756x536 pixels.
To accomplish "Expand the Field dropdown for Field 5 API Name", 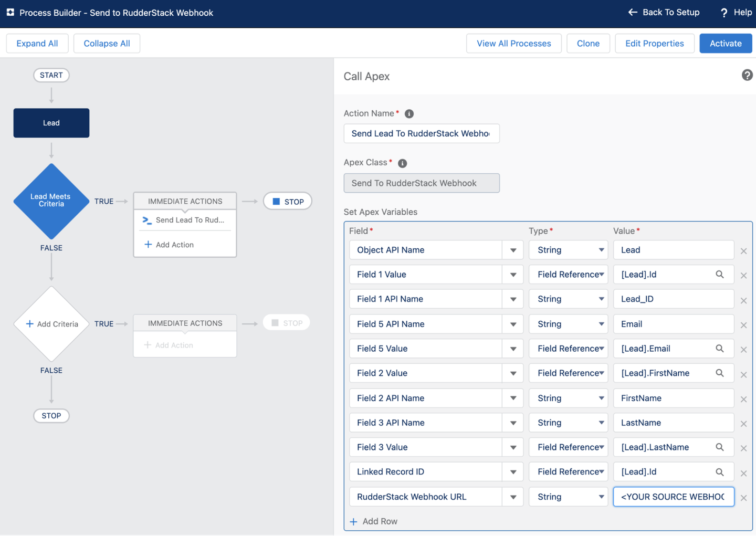I will (x=512, y=324).
